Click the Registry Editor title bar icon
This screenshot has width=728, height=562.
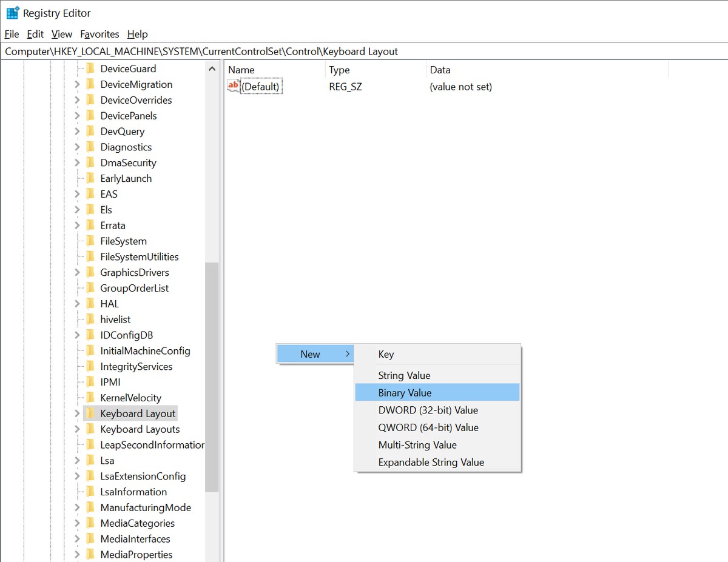coord(12,13)
